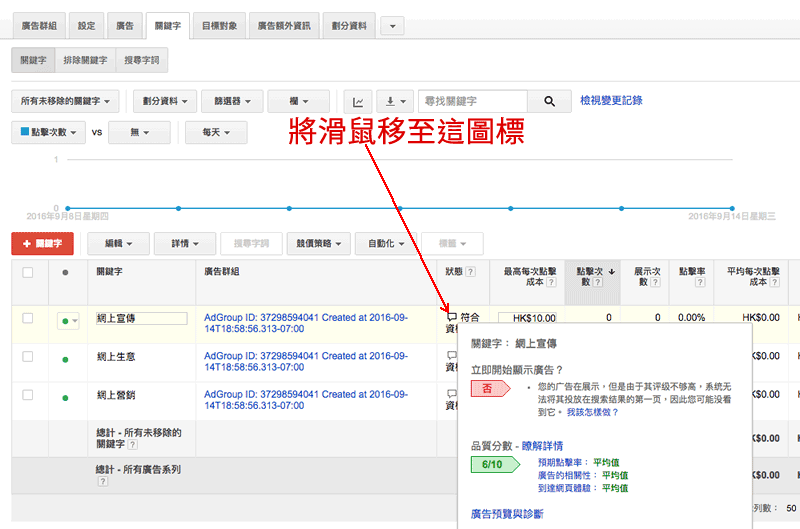Tick the checkbox for 網上生意 row

tap(28, 357)
